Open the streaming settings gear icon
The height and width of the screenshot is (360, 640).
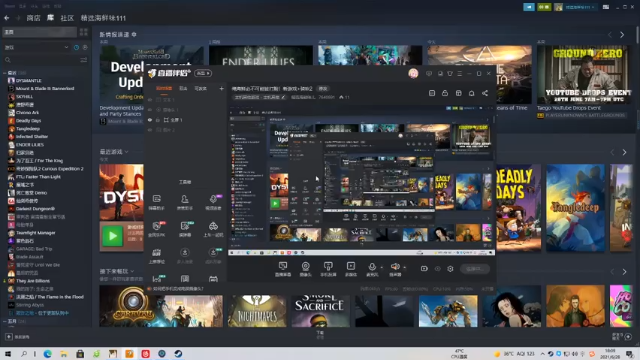click(450, 269)
